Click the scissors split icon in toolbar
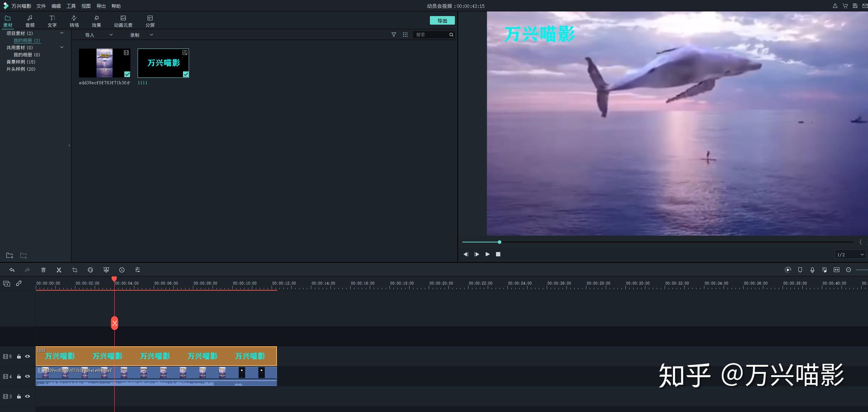 tap(59, 270)
